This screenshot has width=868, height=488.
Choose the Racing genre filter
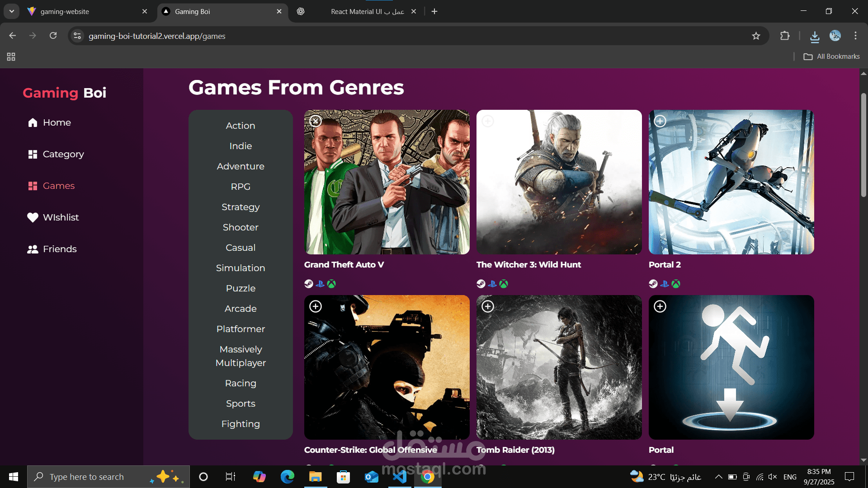[241, 383]
